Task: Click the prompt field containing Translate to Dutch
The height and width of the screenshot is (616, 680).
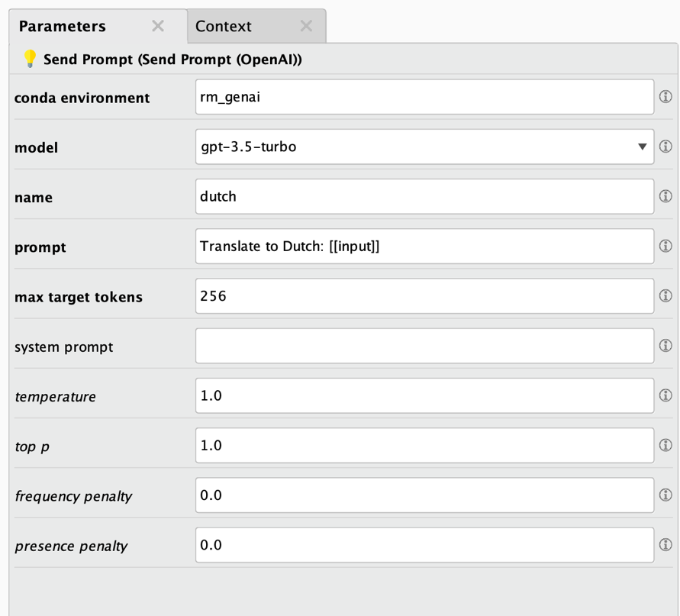Action: (x=424, y=246)
